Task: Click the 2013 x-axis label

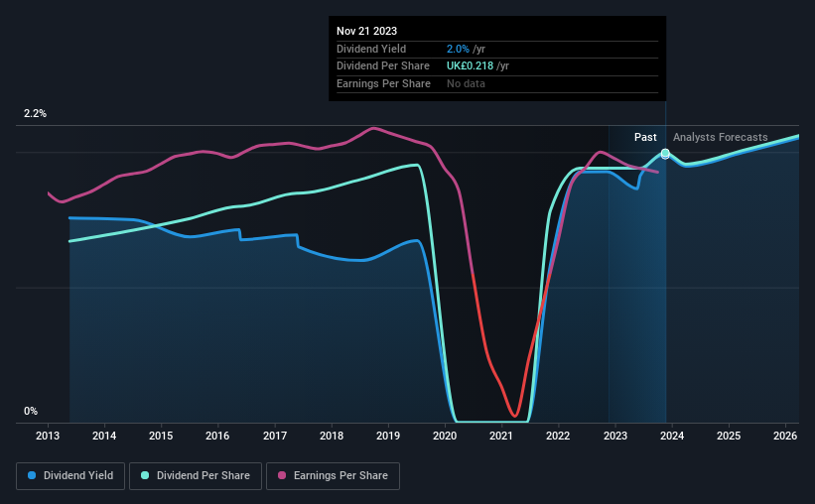Action: pyautogui.click(x=48, y=436)
